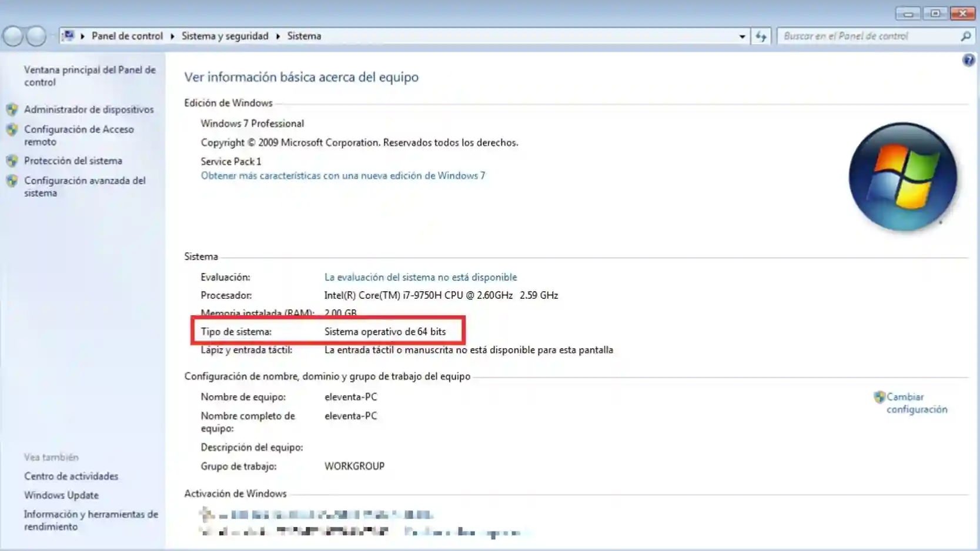Click the shield icon beside Cambiar configuración
The width and height of the screenshot is (980, 551).
879,397
